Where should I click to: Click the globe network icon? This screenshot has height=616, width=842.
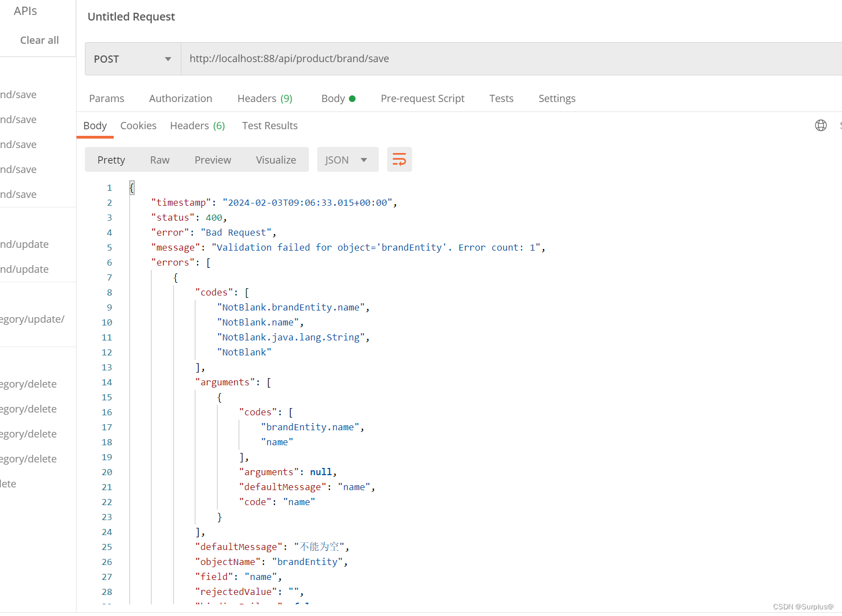click(x=821, y=125)
